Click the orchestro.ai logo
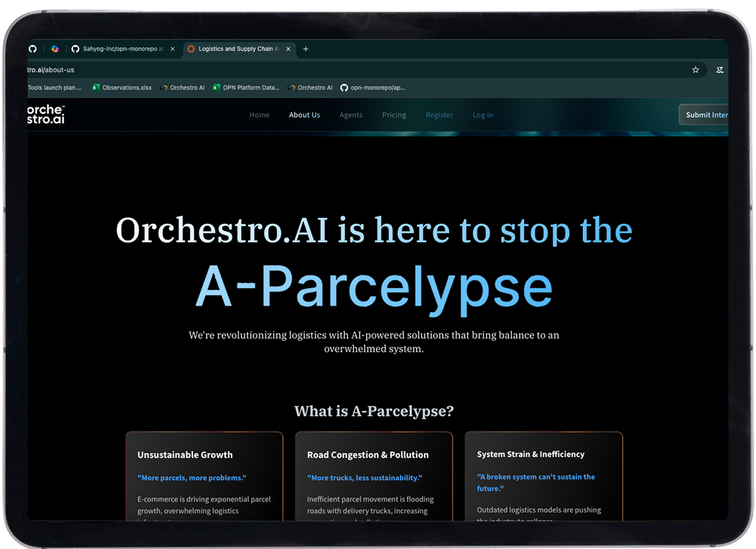The height and width of the screenshot is (549, 756). tap(46, 115)
